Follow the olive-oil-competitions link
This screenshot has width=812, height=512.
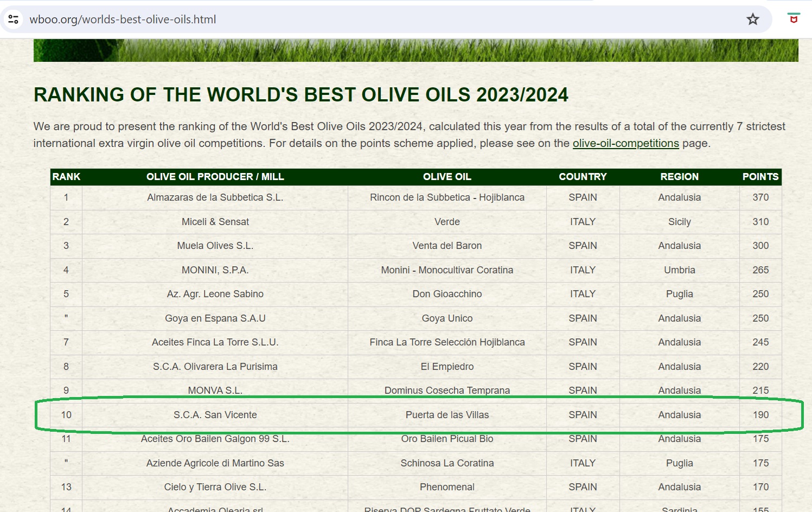tap(626, 143)
